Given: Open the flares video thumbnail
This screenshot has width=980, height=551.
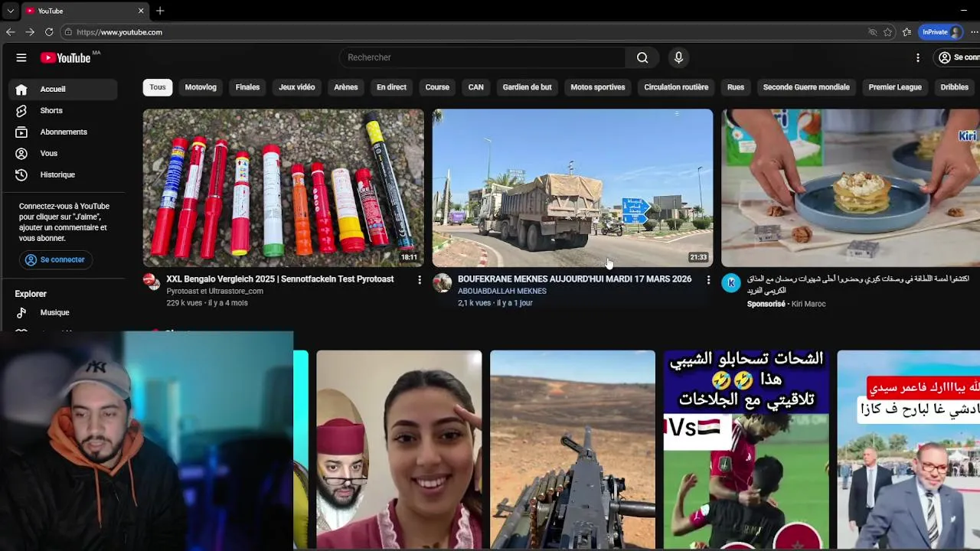Looking at the screenshot, I should 283,187.
